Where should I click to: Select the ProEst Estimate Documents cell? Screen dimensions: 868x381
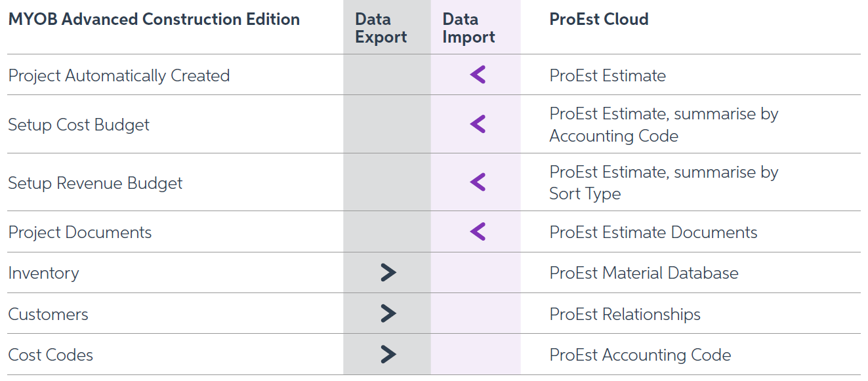coord(653,232)
